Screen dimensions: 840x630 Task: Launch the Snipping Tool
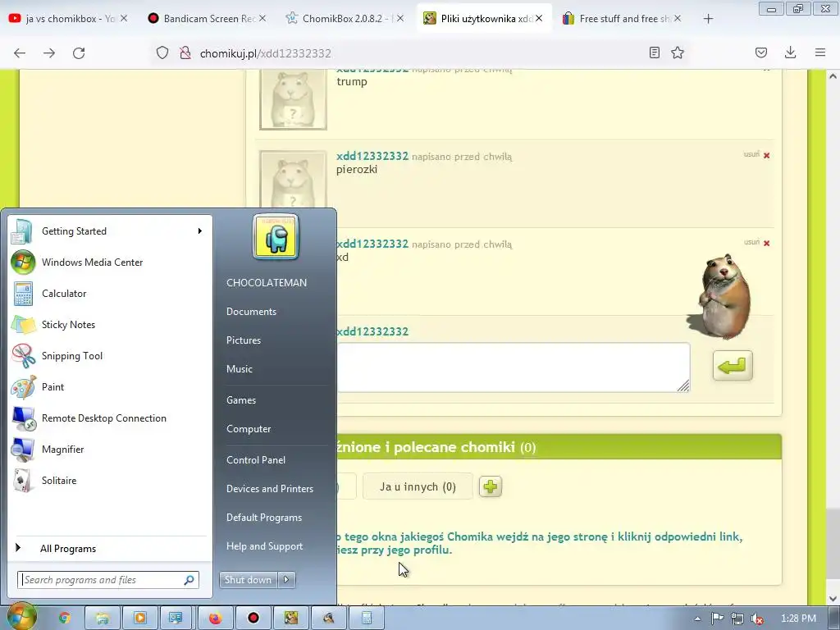click(x=109, y=356)
